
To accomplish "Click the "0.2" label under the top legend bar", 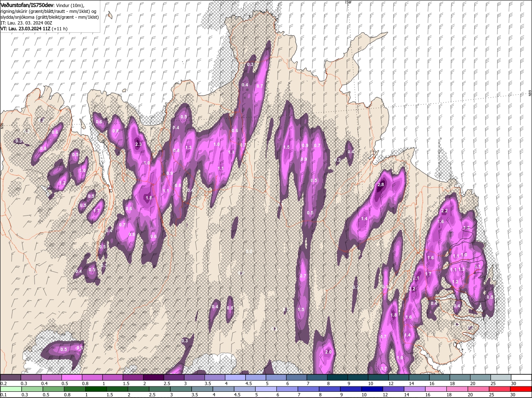I will (4, 383).
